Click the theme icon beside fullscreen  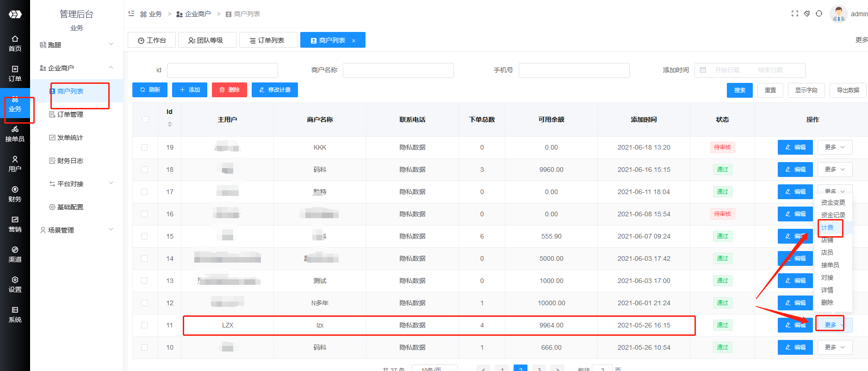(x=807, y=14)
